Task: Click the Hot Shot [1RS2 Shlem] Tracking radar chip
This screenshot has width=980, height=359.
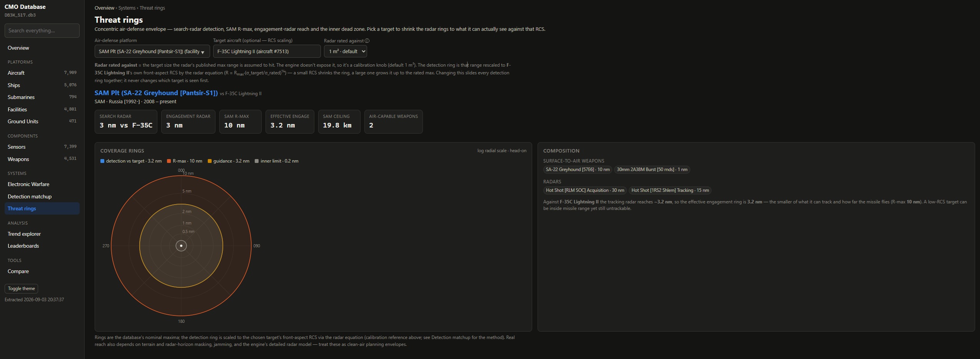Action: (670, 190)
